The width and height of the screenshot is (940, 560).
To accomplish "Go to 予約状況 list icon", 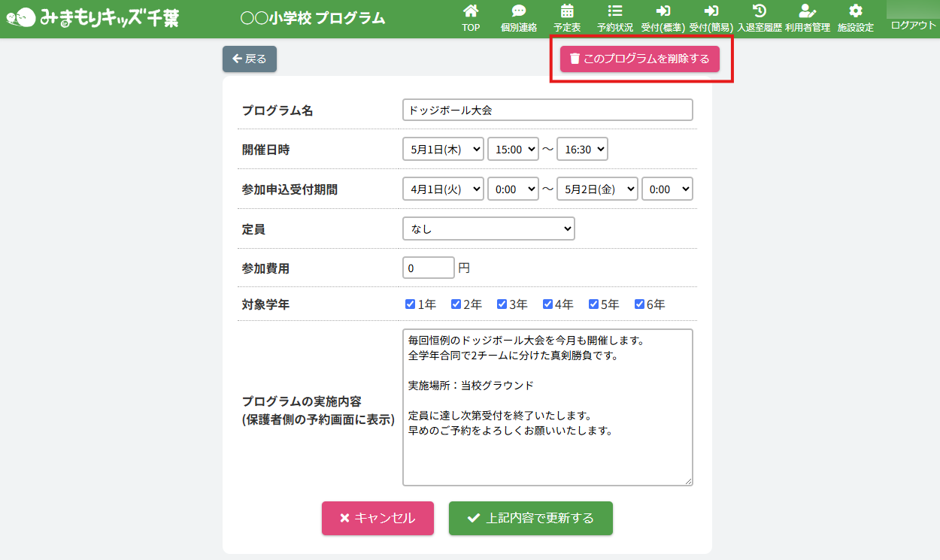I will [614, 11].
